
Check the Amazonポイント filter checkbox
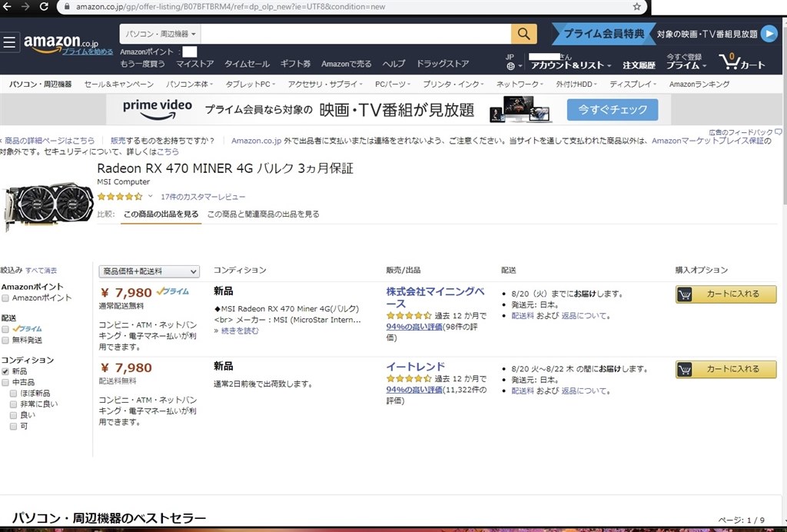5,298
